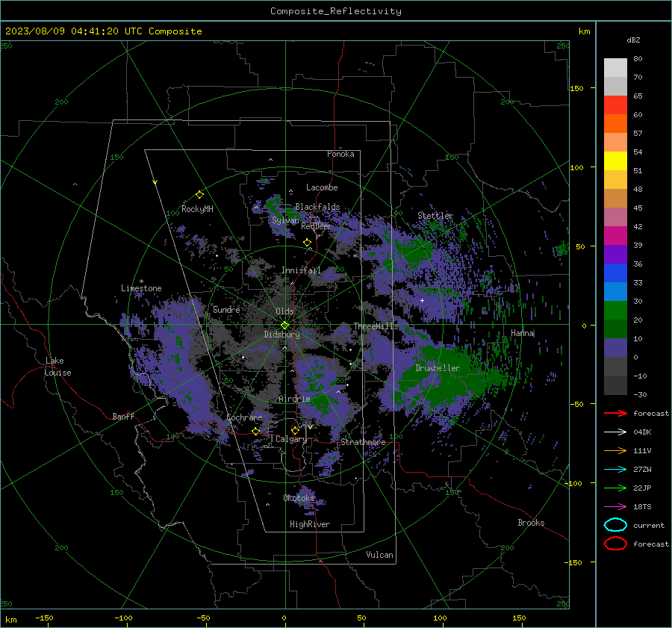Click the 18TS legend label
Screen dimensions: 672x628
642,507
